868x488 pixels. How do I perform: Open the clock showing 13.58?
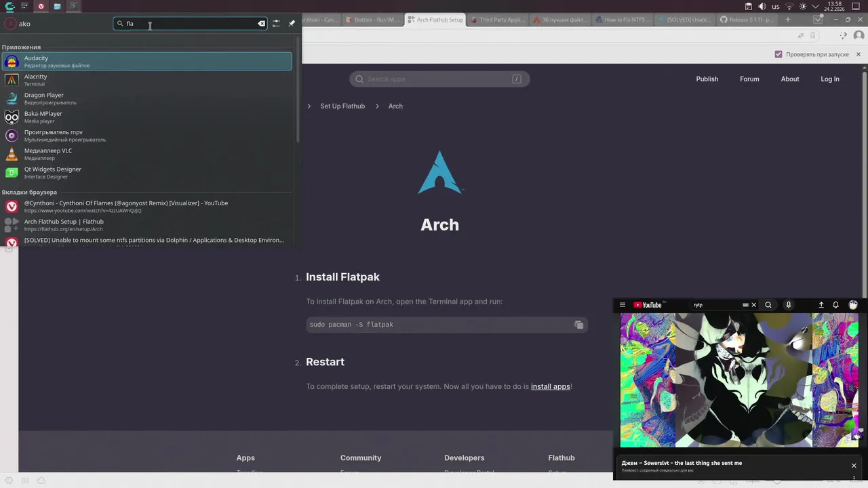point(834,6)
